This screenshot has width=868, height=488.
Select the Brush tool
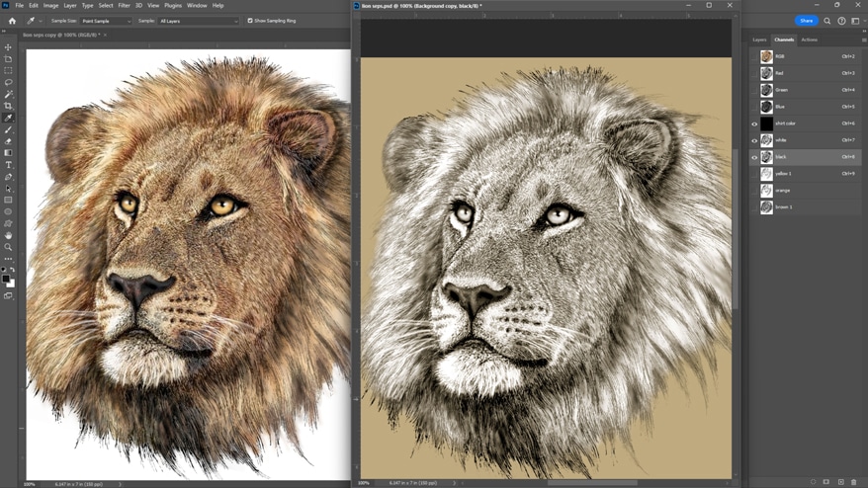click(x=9, y=130)
